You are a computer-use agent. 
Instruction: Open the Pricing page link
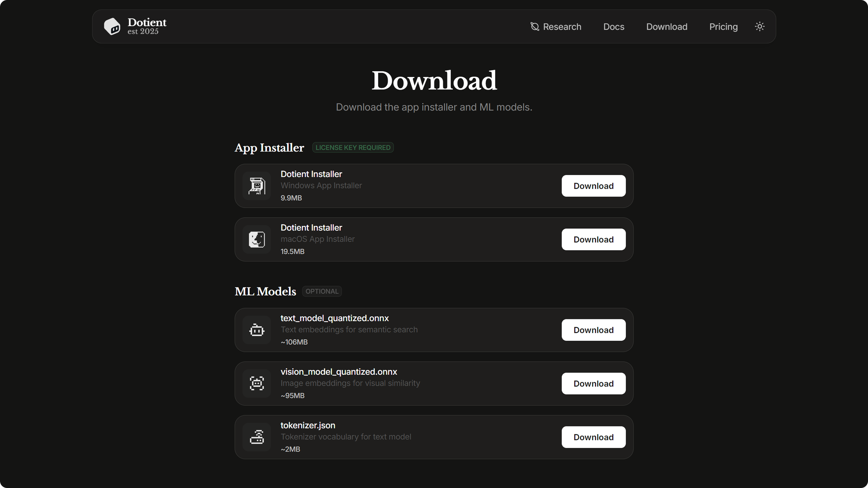point(723,26)
